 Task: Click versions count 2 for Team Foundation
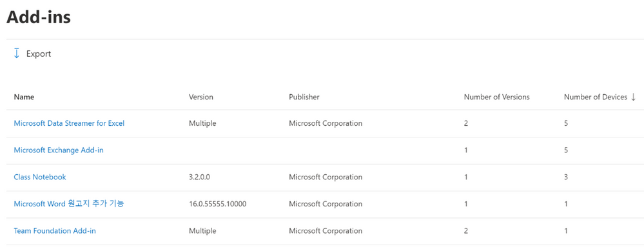click(x=465, y=231)
